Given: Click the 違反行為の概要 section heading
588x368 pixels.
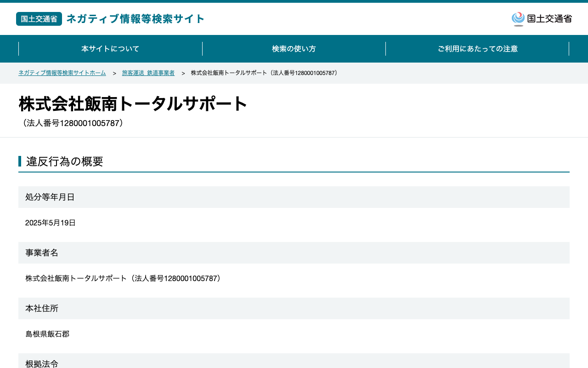Looking at the screenshot, I should (x=65, y=161).
